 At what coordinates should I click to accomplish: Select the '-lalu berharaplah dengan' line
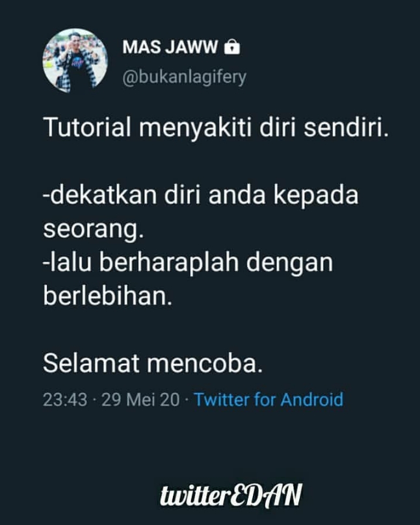[188, 262]
